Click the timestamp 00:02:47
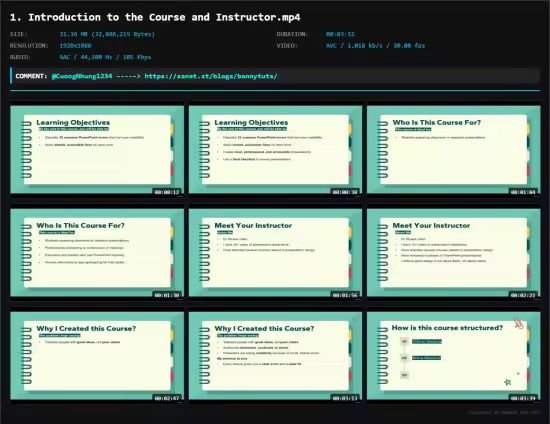The height and width of the screenshot is (424, 550). [x=167, y=398]
